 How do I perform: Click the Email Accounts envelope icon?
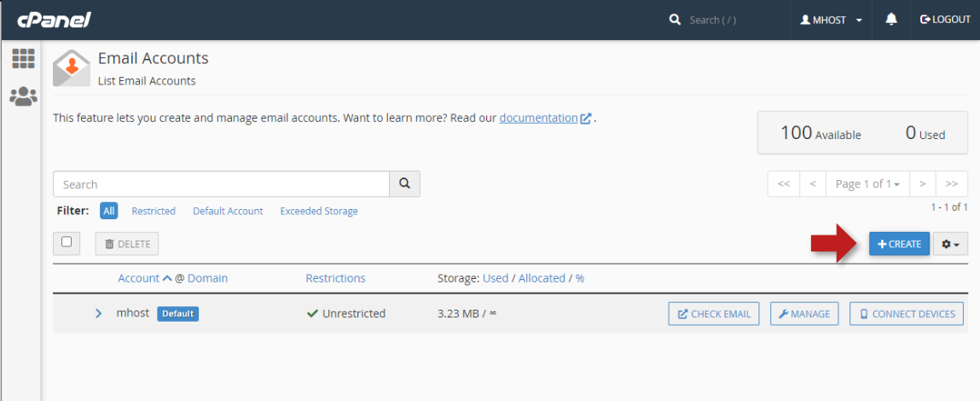tap(71, 68)
